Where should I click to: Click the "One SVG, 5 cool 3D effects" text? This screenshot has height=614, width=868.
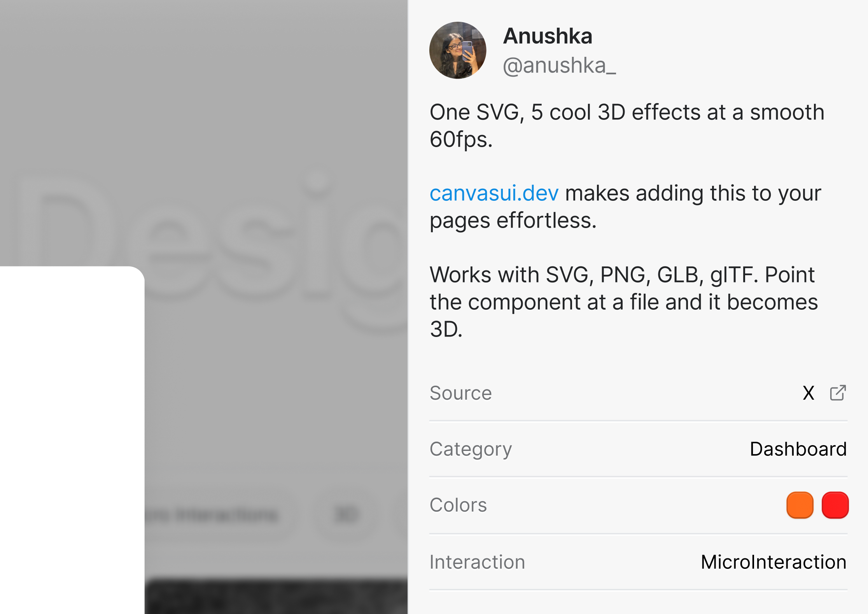click(627, 125)
